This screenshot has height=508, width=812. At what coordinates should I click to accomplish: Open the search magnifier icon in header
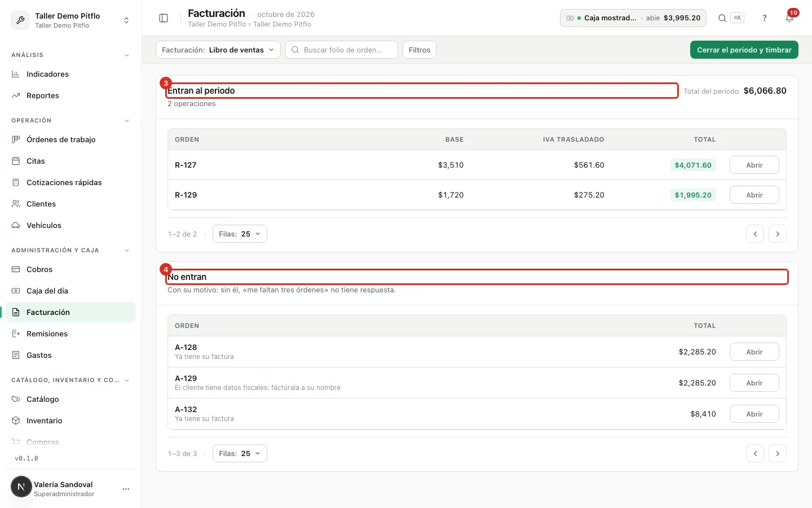722,18
